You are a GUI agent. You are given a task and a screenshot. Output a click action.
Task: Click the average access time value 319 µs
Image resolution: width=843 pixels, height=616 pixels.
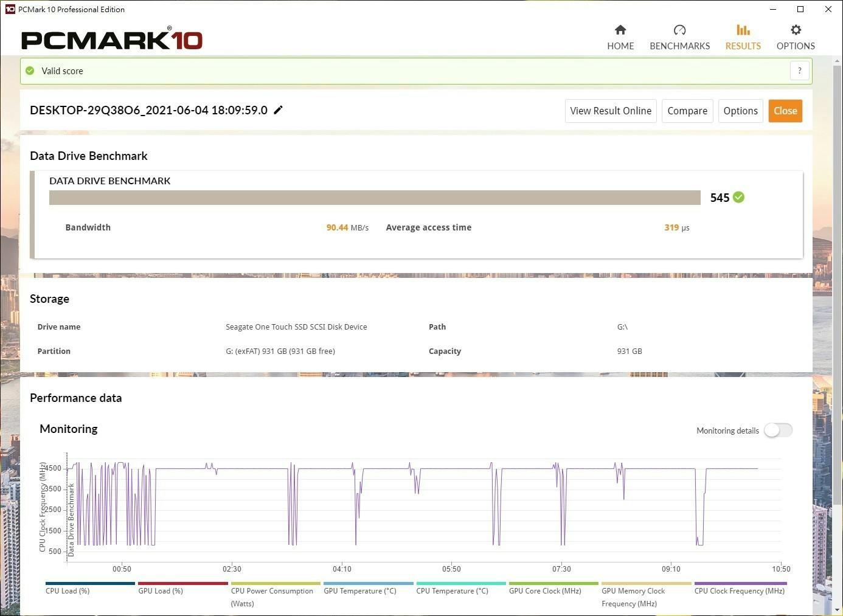pos(676,227)
